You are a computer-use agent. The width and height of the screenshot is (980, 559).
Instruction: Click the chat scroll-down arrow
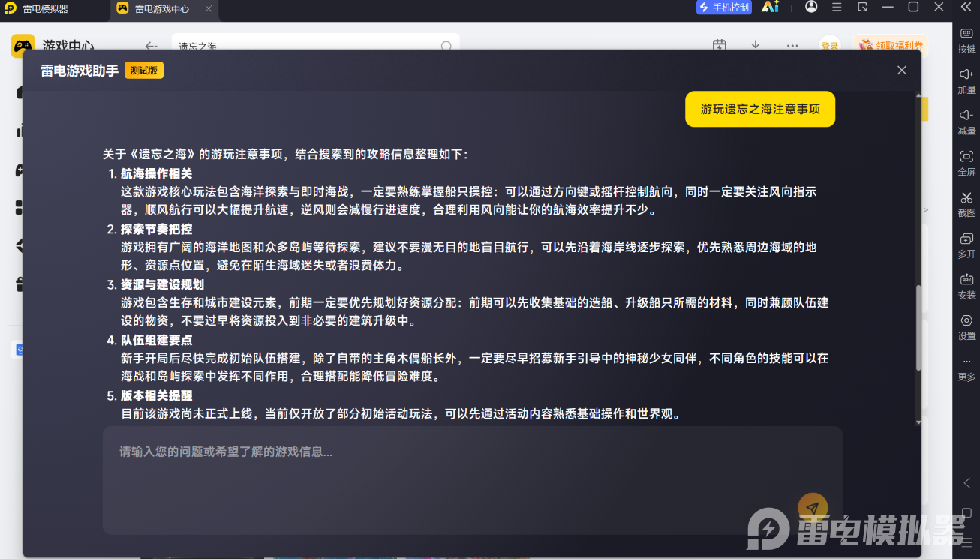[x=918, y=422]
